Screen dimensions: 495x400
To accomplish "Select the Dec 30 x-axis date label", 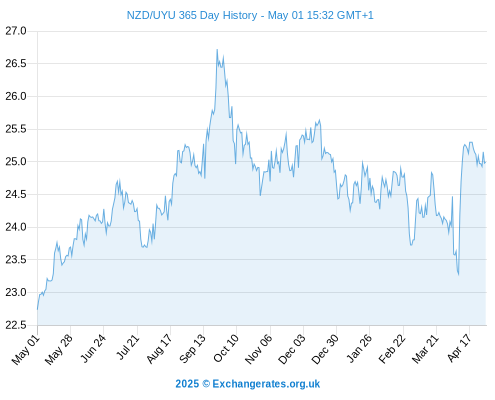I will tap(325, 349).
